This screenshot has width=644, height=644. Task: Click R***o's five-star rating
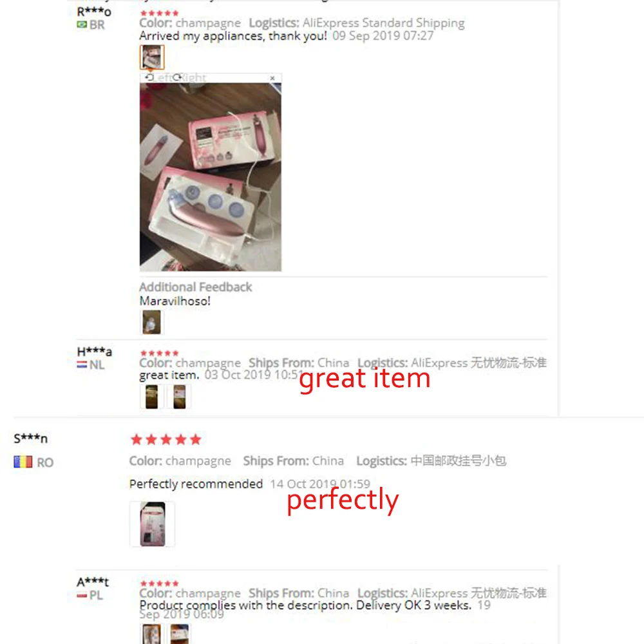coord(159,13)
